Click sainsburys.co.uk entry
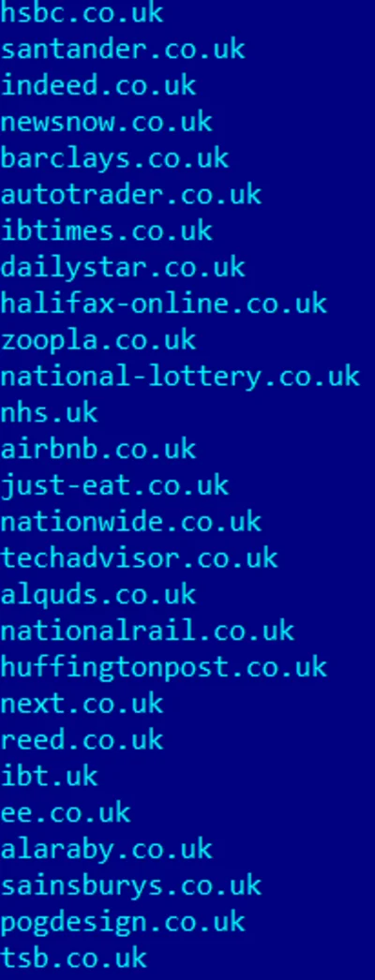 [x=130, y=885]
